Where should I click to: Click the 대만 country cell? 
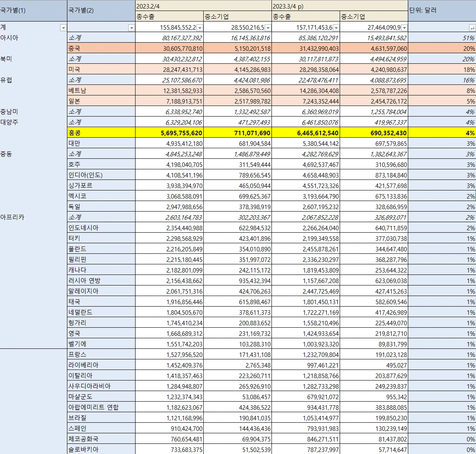click(x=101, y=143)
